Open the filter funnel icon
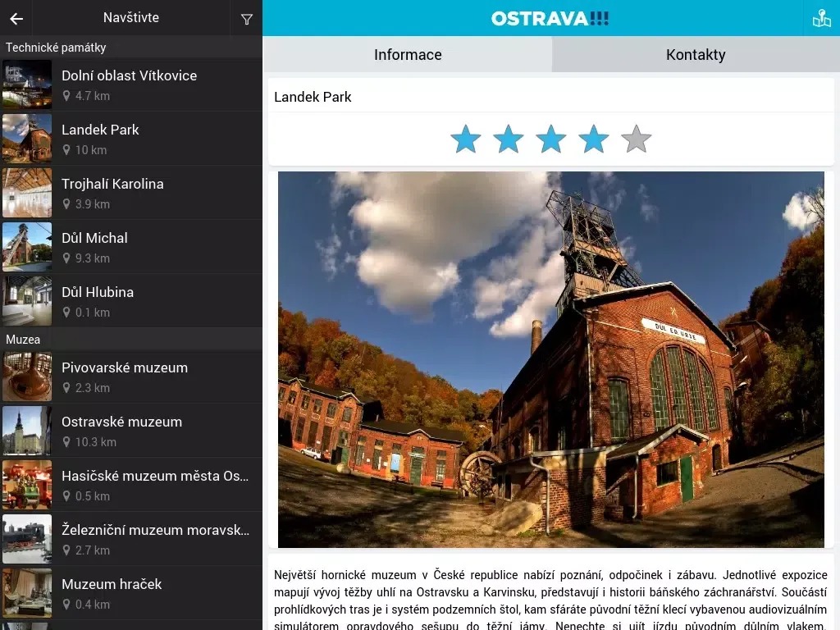This screenshot has width=840, height=630. [x=246, y=20]
